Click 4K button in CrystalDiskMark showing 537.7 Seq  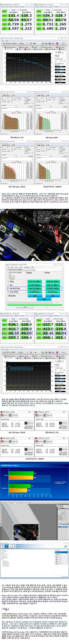point(39,333)
